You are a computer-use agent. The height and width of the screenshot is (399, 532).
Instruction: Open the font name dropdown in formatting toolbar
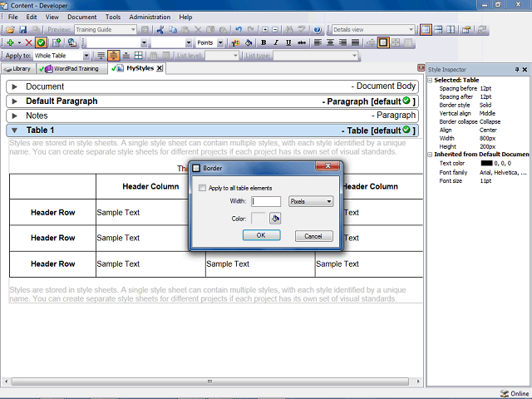(144, 42)
